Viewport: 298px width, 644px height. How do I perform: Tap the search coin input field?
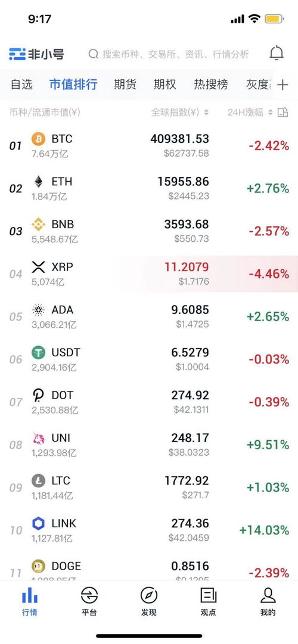169,54
